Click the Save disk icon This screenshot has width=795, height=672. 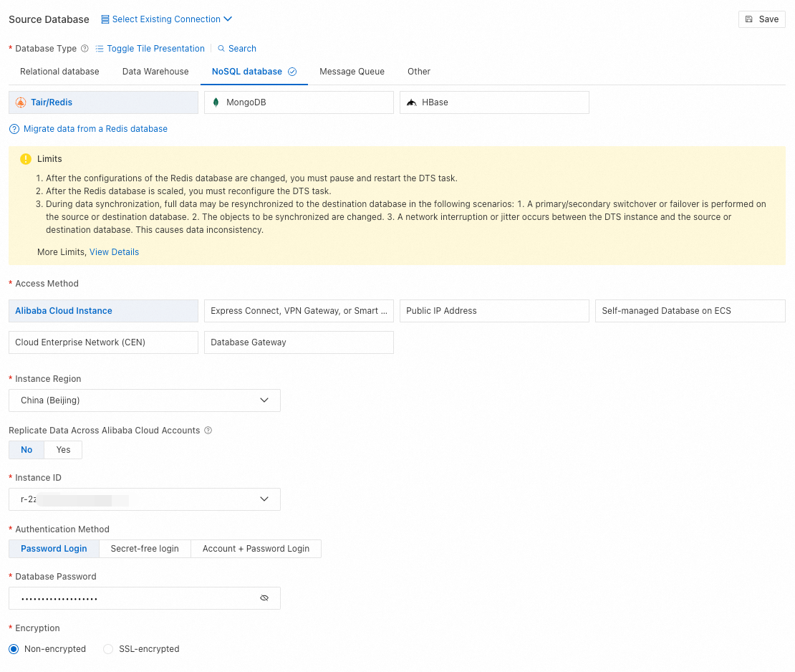tap(748, 19)
